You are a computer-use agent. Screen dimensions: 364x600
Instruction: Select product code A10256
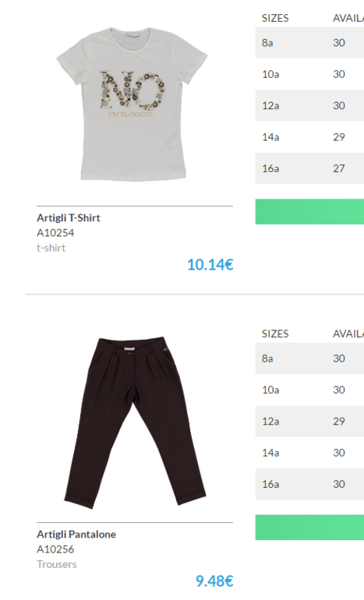tap(55, 549)
